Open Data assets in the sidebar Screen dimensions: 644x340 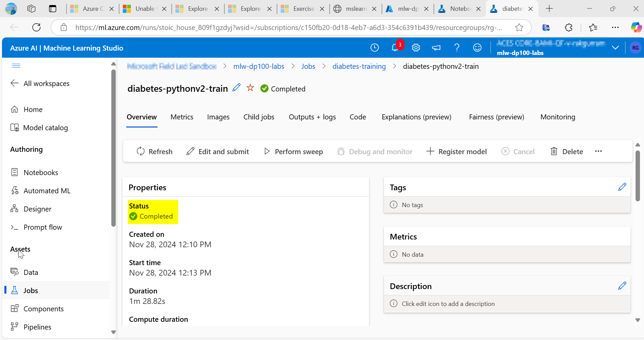24,272
